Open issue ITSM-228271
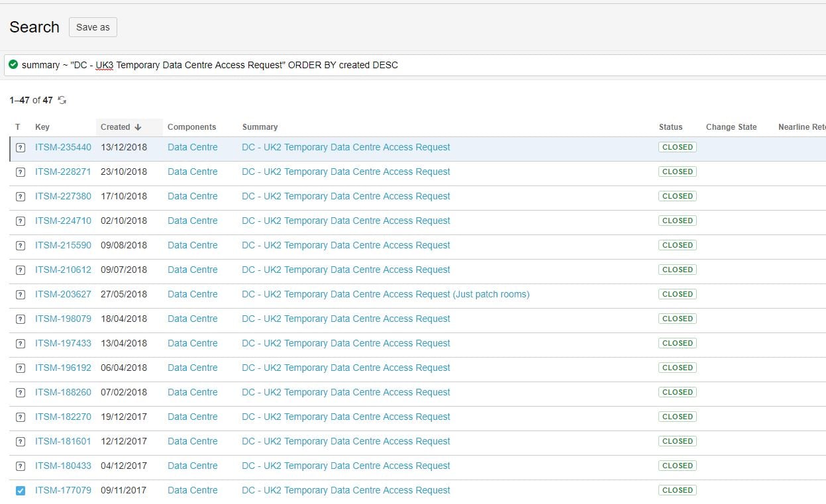826x504 pixels. click(63, 172)
